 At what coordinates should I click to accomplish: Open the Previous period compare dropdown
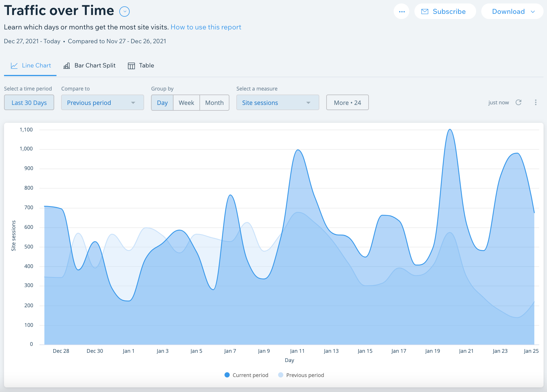[103, 103]
